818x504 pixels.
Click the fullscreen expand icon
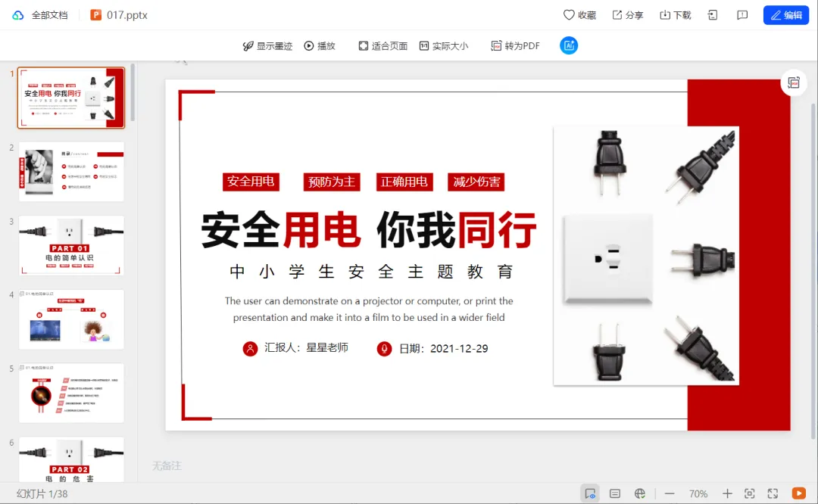click(773, 493)
